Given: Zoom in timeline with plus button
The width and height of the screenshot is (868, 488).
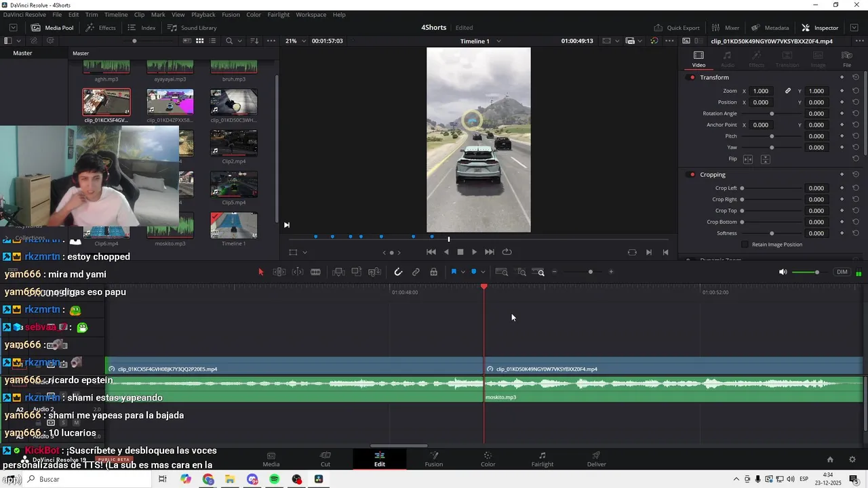Looking at the screenshot, I should click(x=611, y=272).
